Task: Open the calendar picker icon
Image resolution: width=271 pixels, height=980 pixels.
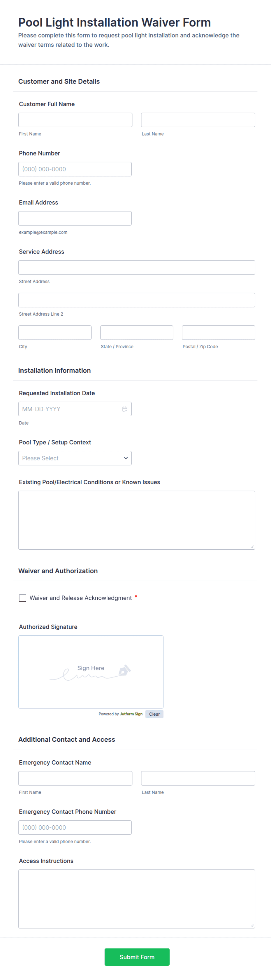Action: point(124,409)
